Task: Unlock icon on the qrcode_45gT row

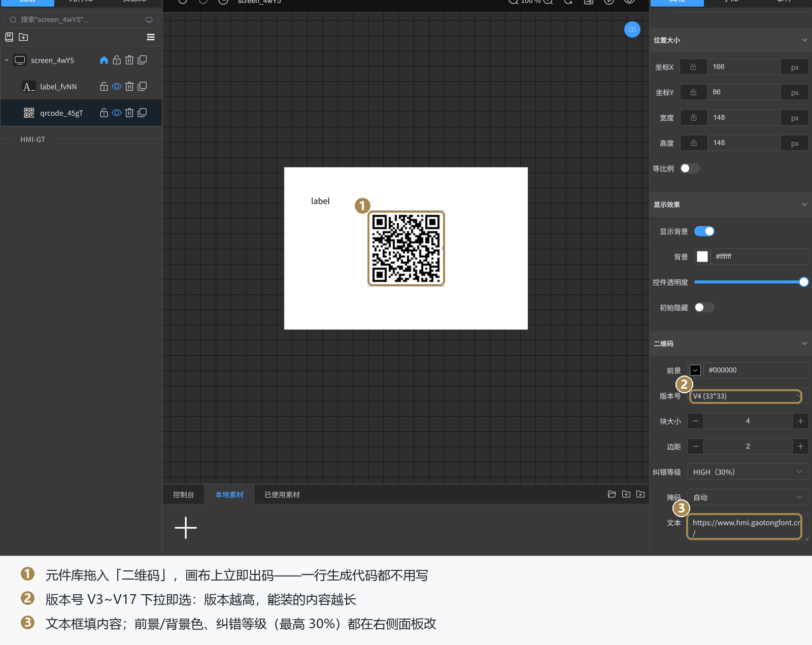Action: point(104,113)
